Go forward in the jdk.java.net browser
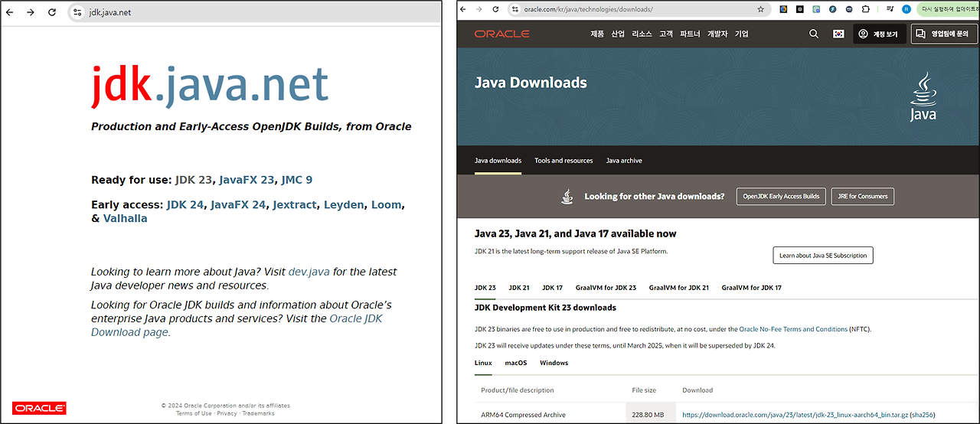Viewport: 980px width, 424px height. pos(31,12)
